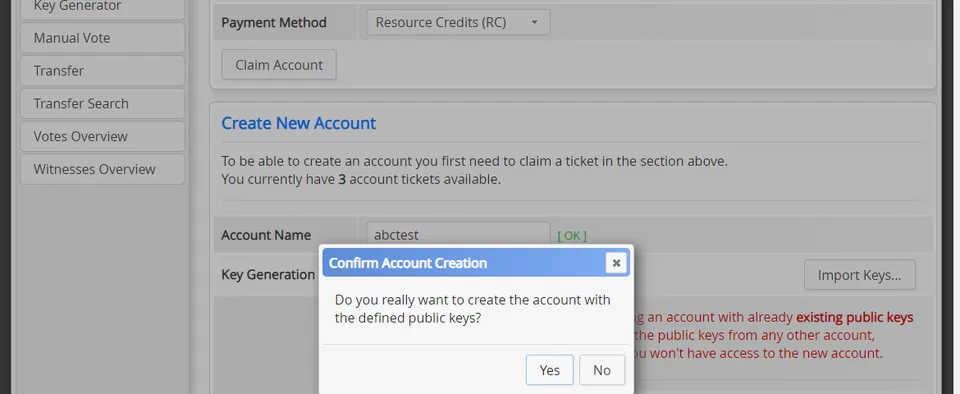The image size is (960, 394).
Task: Click the green [ OK ] status text
Action: (x=572, y=236)
